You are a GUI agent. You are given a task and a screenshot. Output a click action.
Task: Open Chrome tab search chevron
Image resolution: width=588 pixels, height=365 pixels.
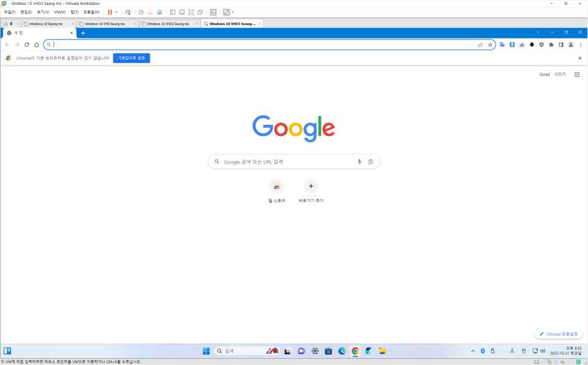[538, 32]
